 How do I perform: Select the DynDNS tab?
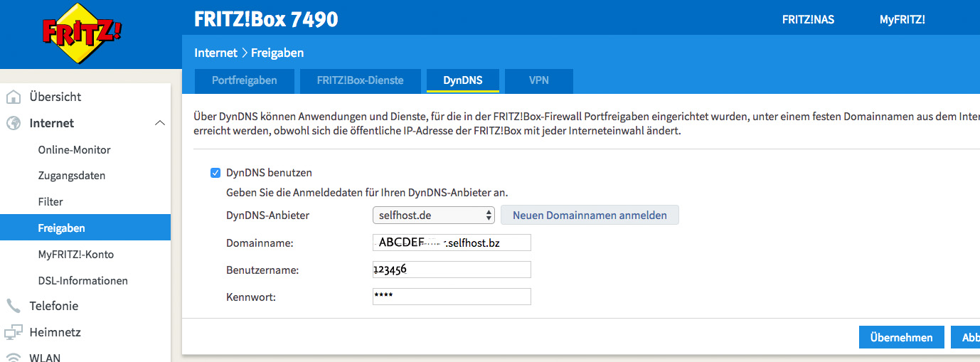(x=463, y=80)
